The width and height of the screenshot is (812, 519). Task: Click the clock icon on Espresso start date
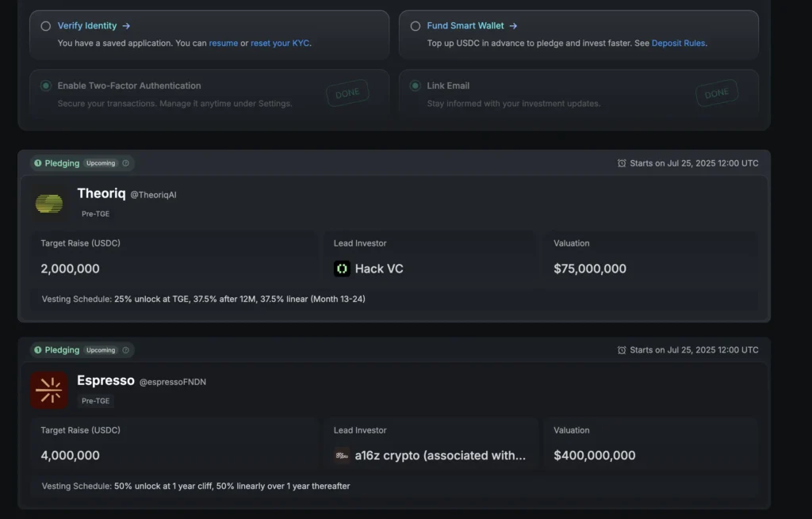pos(622,350)
